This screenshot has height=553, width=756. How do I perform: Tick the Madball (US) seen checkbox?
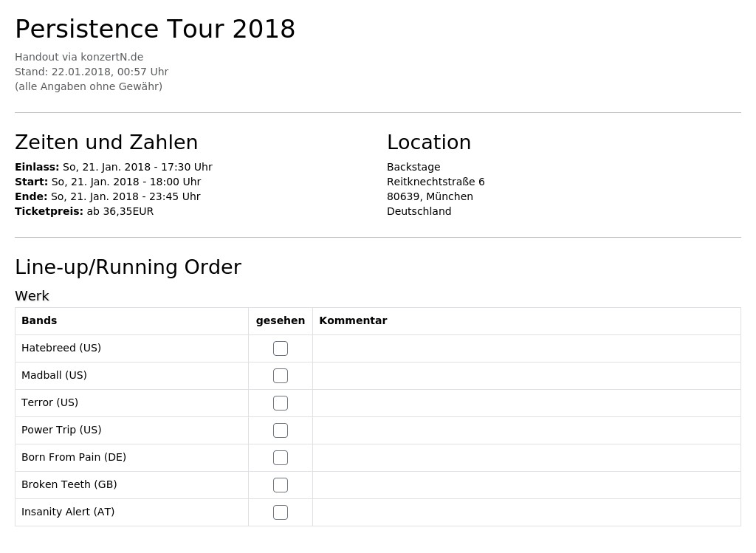pyautogui.click(x=280, y=376)
